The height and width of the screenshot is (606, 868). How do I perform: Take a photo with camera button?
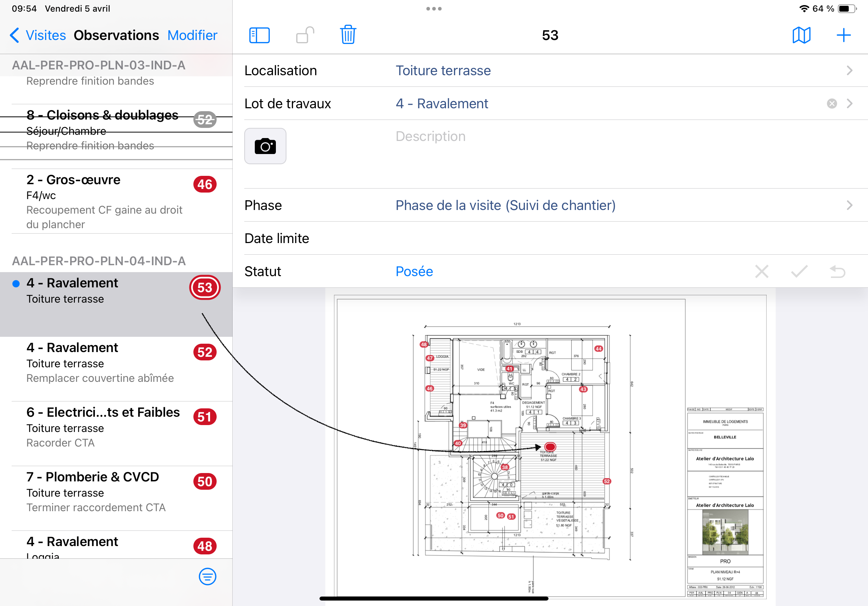point(265,146)
